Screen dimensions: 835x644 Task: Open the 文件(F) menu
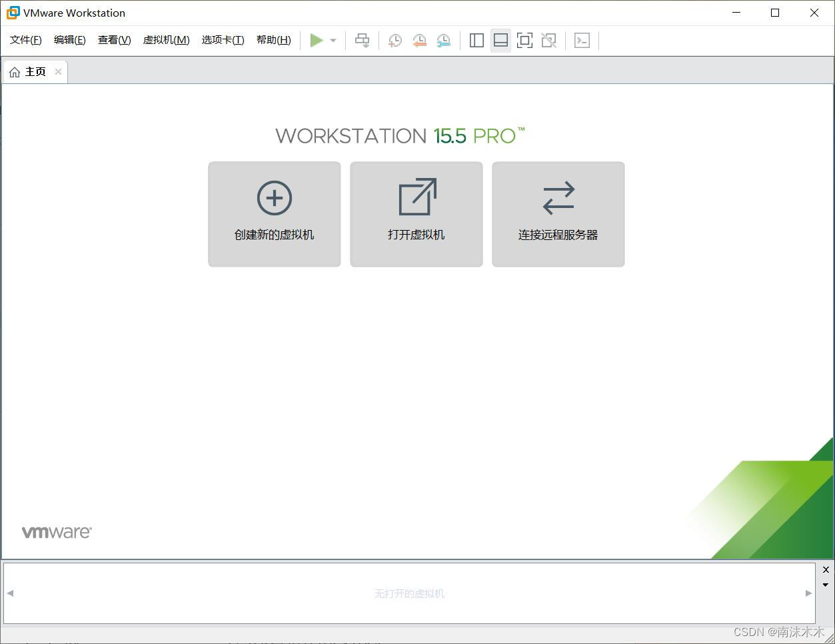point(26,40)
